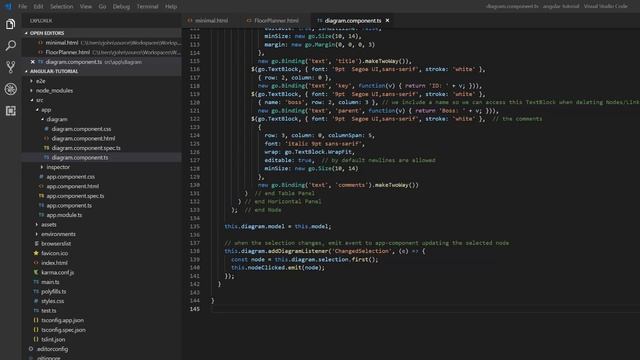Open the .editorconfig file
The image size is (640, 360).
pos(52,349)
